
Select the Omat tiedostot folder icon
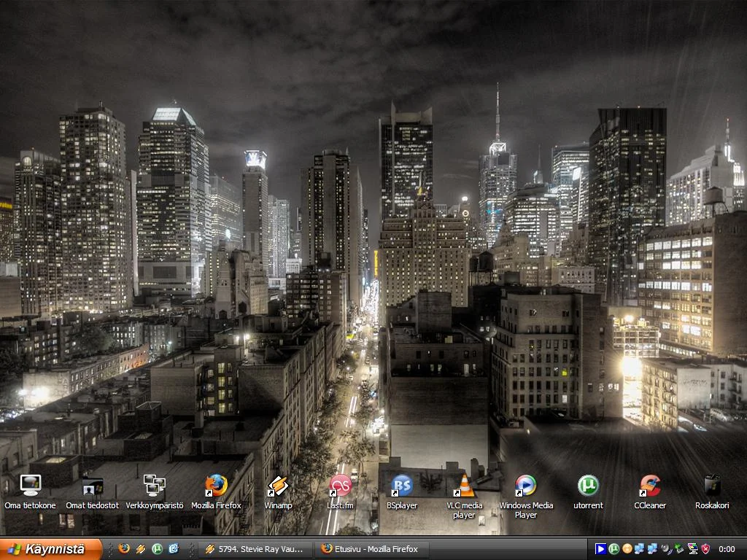click(x=92, y=486)
